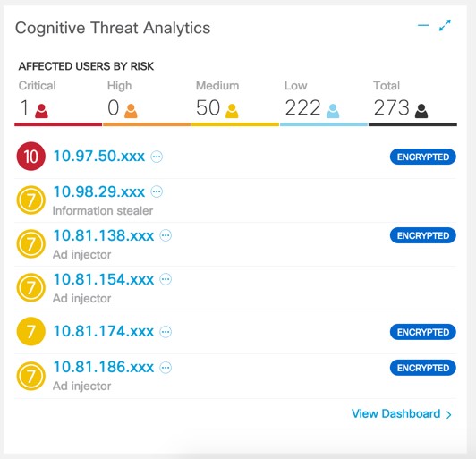
Task: Click the red risk score 10 badge
Action: 31,157
